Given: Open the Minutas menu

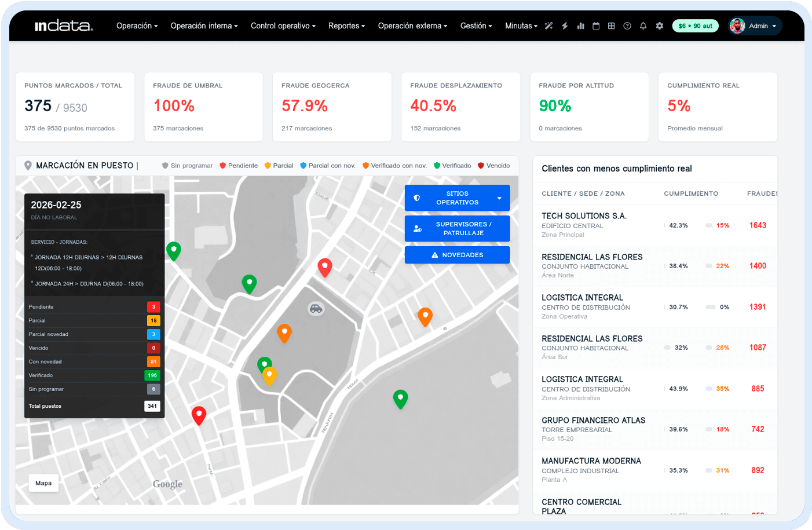Looking at the screenshot, I should tap(520, 25).
